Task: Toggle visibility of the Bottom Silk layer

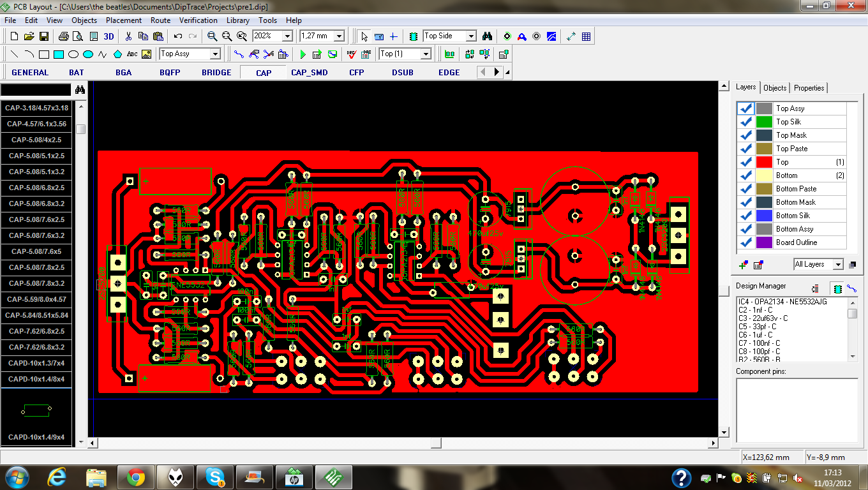Action: pos(746,216)
